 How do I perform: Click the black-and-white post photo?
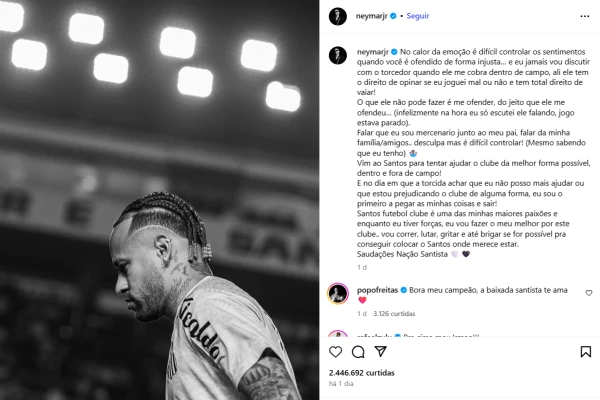[160, 200]
